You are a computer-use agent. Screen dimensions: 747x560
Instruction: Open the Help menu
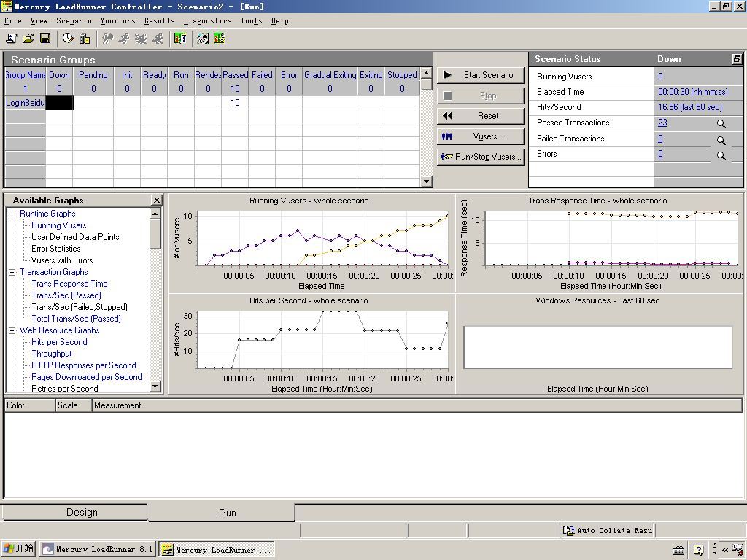pos(279,21)
